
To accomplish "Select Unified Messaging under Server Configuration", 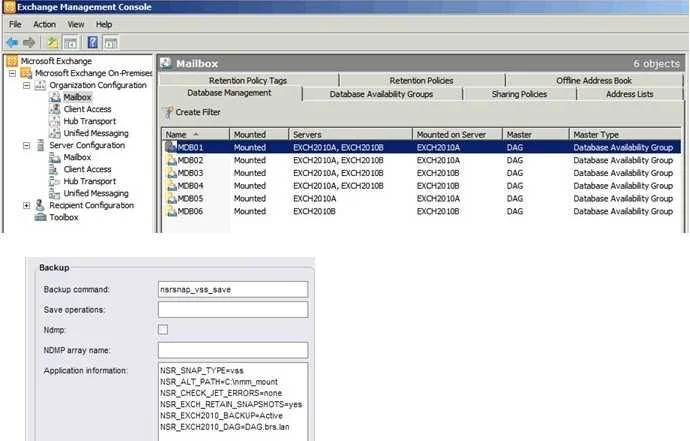I will pos(96,193).
